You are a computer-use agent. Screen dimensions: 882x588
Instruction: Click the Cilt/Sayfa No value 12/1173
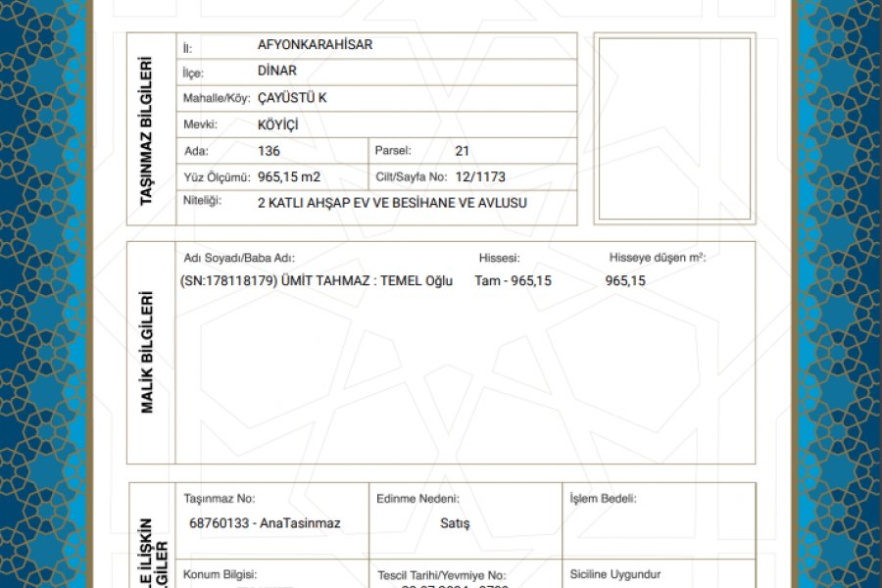(480, 176)
